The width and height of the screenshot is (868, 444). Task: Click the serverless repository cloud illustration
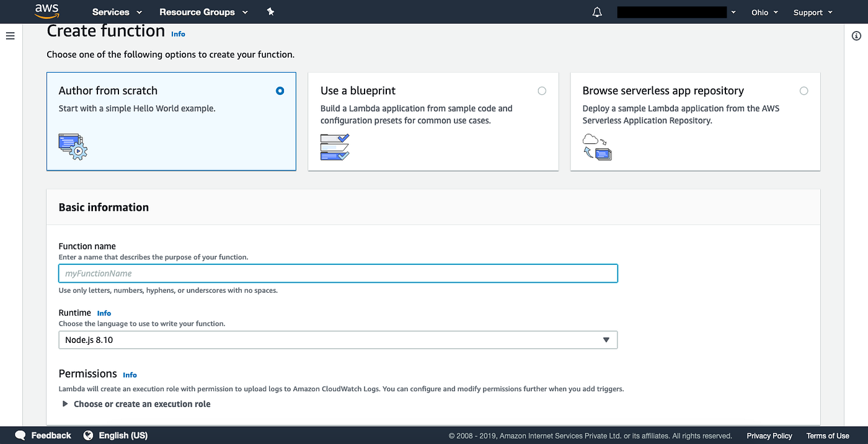pyautogui.click(x=597, y=147)
